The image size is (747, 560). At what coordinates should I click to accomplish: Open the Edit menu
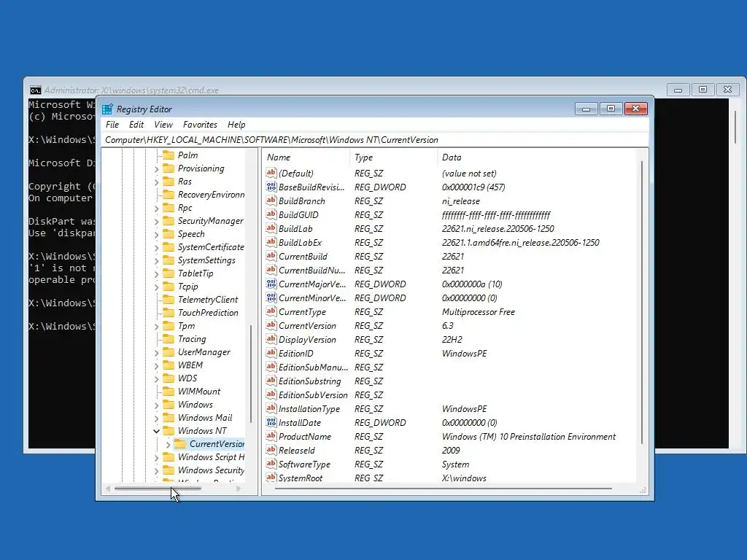(x=136, y=124)
